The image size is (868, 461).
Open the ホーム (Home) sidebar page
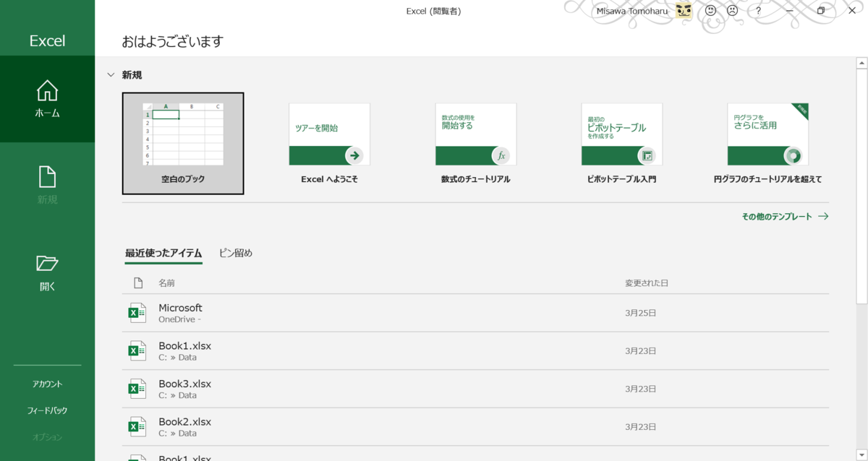[47, 99]
